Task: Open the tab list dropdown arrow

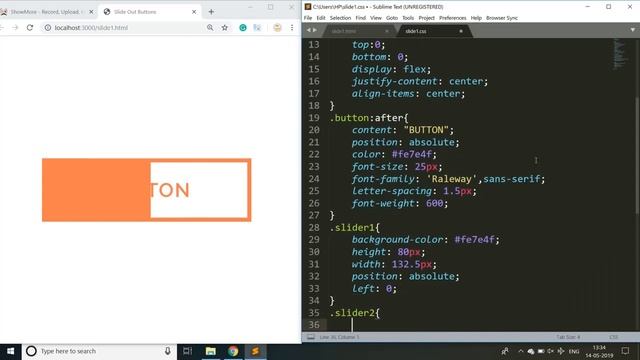Action: [633, 30]
